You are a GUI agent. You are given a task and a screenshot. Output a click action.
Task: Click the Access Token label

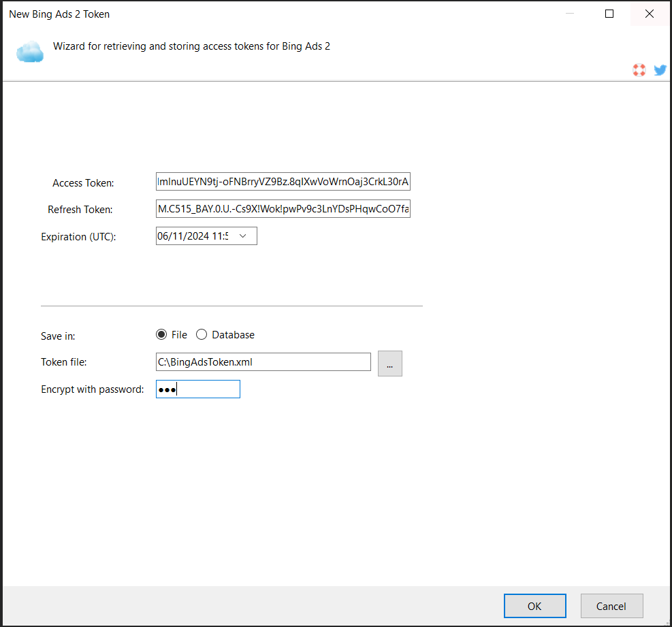click(x=83, y=183)
